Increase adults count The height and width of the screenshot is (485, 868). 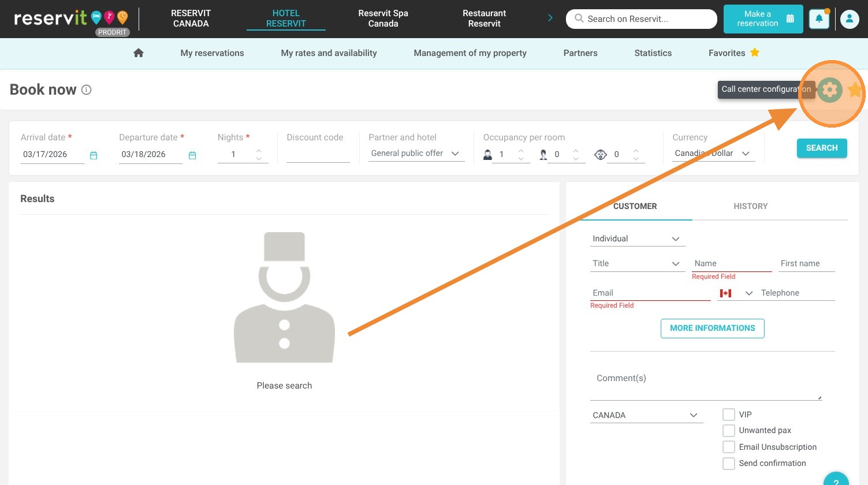(521, 151)
